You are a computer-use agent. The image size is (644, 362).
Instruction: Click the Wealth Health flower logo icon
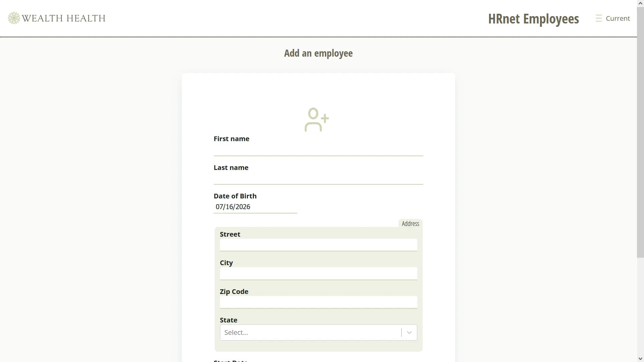point(14,18)
